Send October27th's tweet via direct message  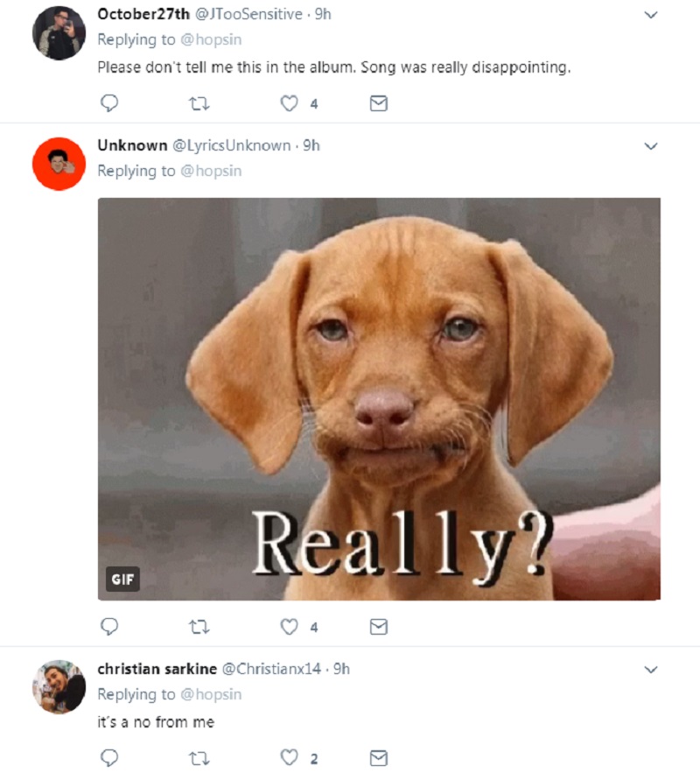point(378,103)
